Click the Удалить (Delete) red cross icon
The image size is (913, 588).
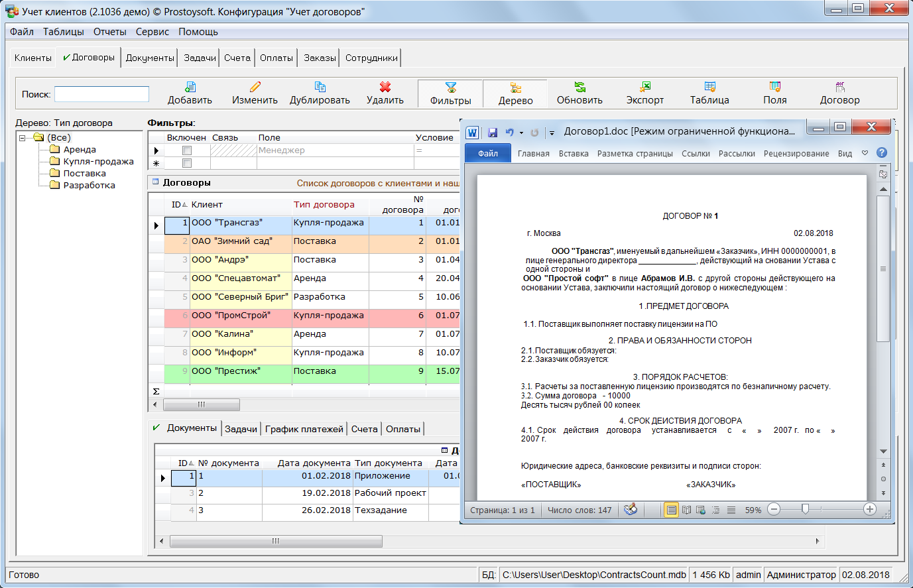[x=385, y=87]
